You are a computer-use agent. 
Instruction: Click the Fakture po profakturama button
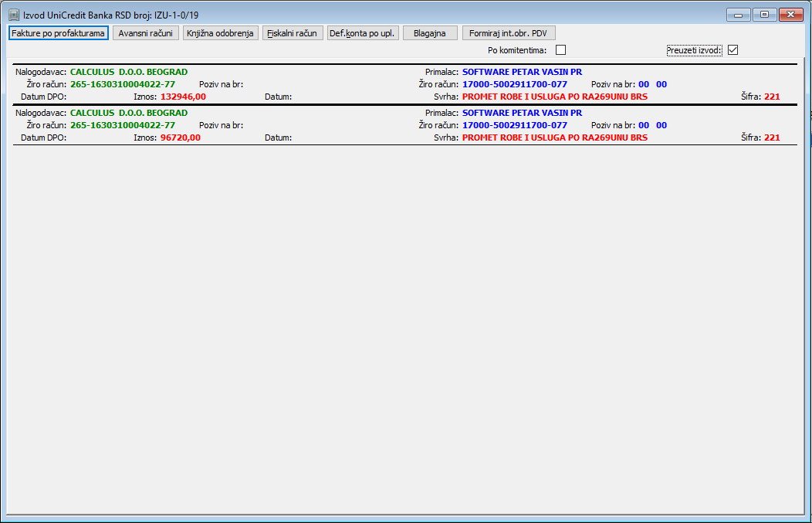[x=59, y=33]
